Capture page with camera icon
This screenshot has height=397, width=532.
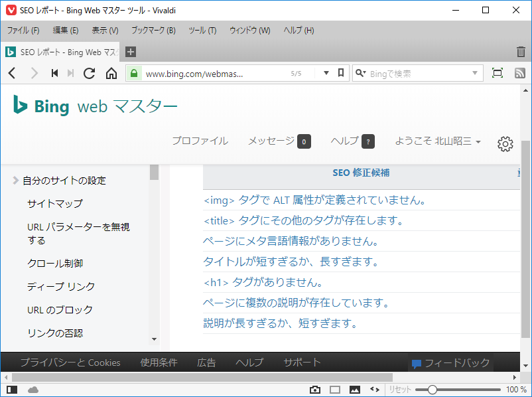pos(315,390)
